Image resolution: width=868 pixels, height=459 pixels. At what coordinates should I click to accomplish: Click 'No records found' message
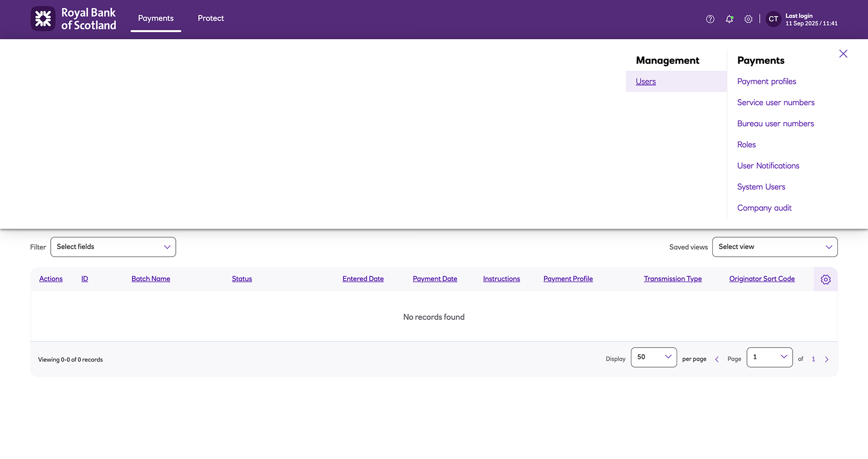434,317
